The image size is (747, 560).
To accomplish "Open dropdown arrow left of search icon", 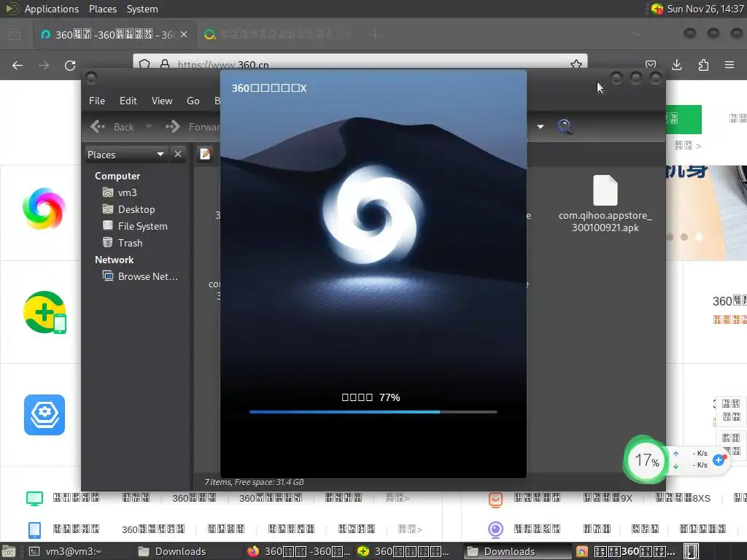I will click(x=541, y=127).
